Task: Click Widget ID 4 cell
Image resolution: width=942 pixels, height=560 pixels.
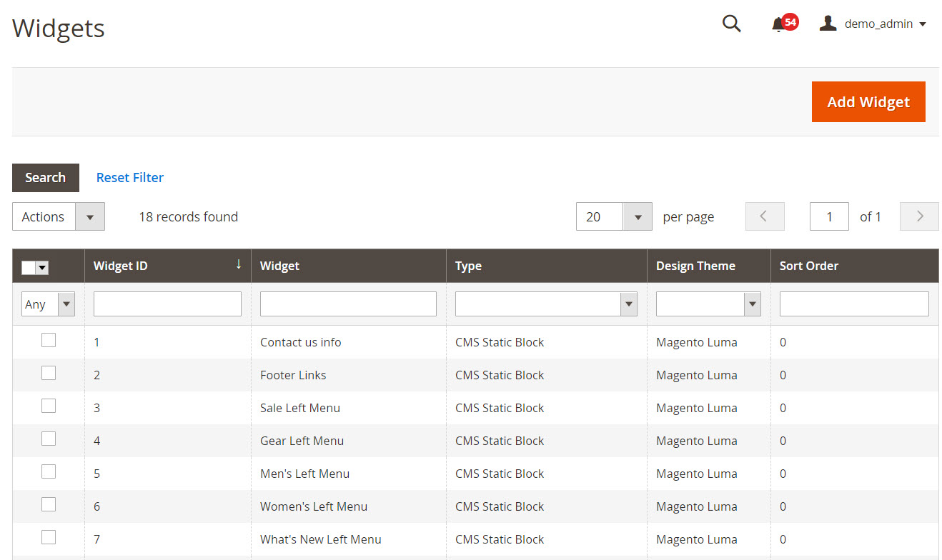Action: tap(167, 441)
